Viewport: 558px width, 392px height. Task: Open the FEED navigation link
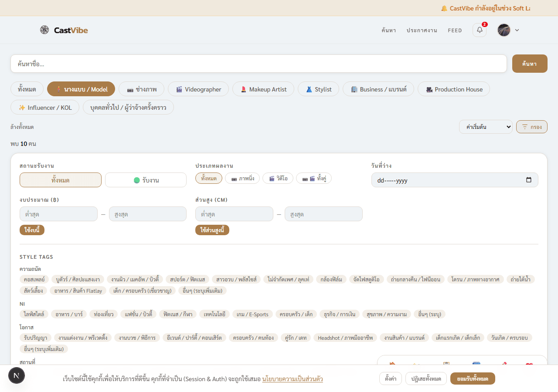point(455,30)
